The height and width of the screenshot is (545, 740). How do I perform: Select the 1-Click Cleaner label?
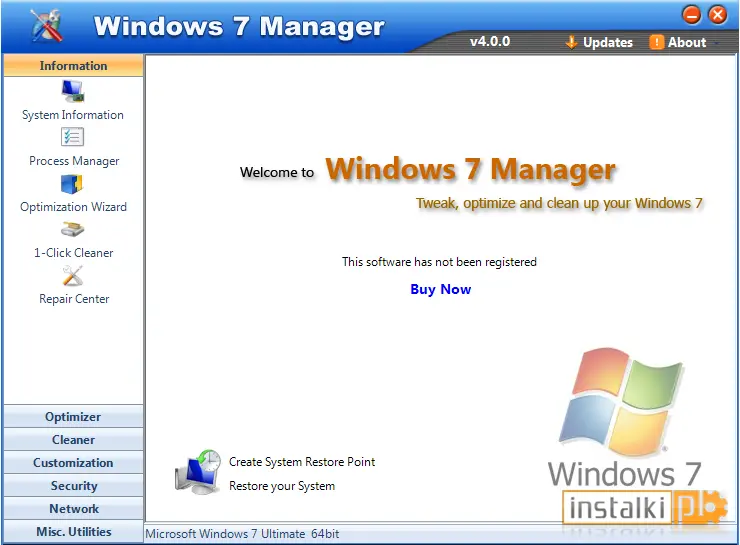click(74, 253)
